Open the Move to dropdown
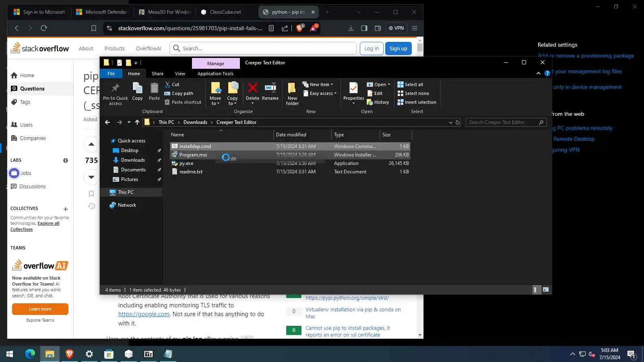This screenshot has height=362, width=644. (x=215, y=94)
